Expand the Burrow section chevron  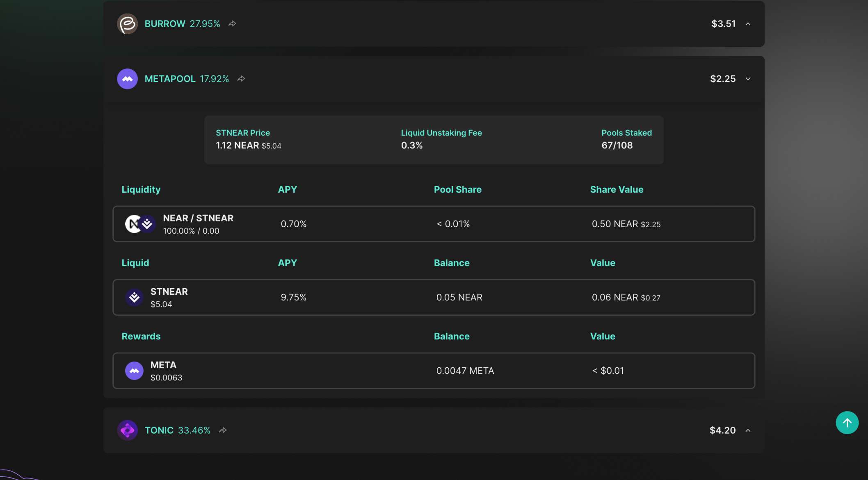(748, 24)
